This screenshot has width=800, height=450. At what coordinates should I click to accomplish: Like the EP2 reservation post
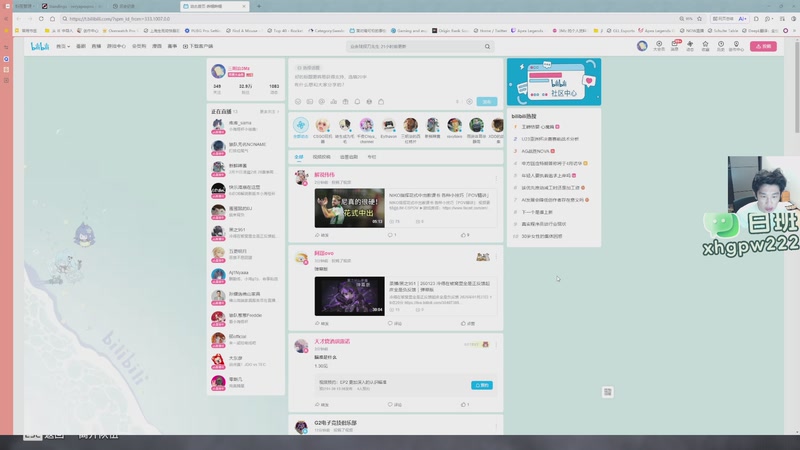coord(465,405)
